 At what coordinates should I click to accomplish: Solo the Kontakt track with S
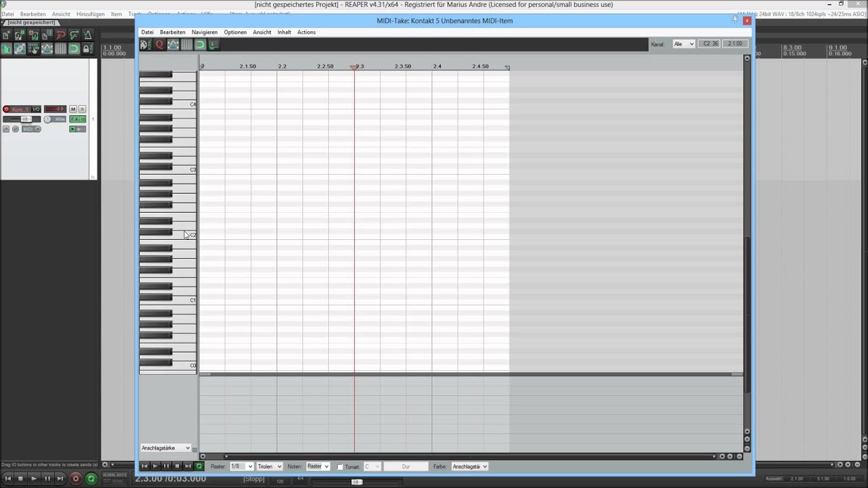coord(82,109)
